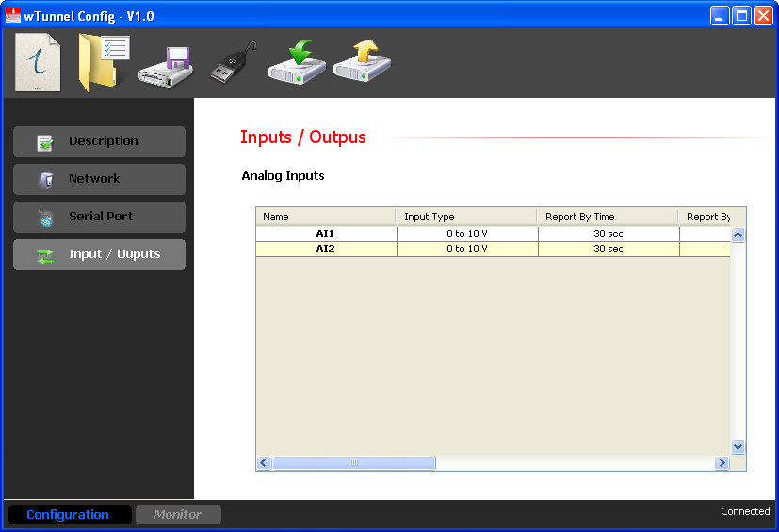This screenshot has width=779, height=532.
Task: Download config with green arrow drive icon
Action: coord(297,63)
